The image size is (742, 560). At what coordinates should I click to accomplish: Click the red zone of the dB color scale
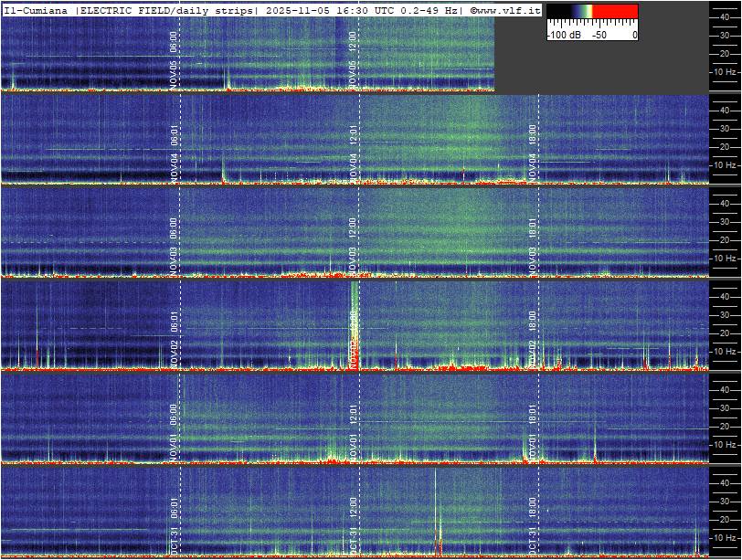(x=617, y=12)
